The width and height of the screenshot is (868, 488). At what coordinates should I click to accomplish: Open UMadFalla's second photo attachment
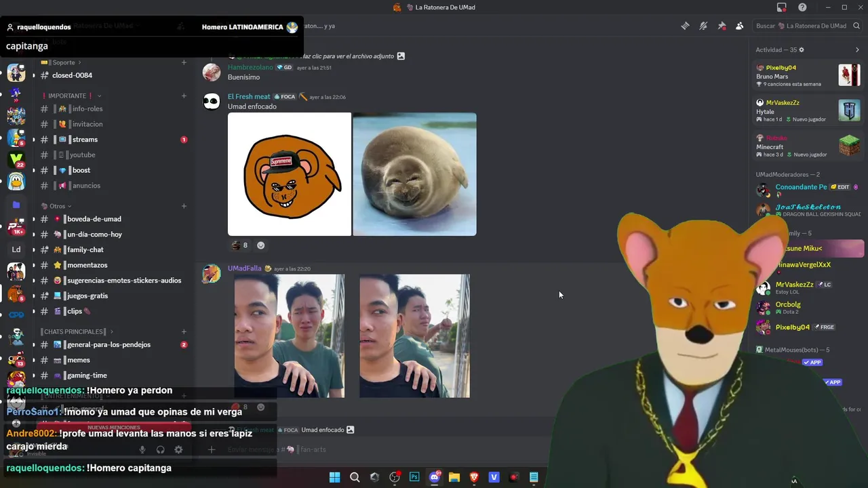(x=414, y=335)
